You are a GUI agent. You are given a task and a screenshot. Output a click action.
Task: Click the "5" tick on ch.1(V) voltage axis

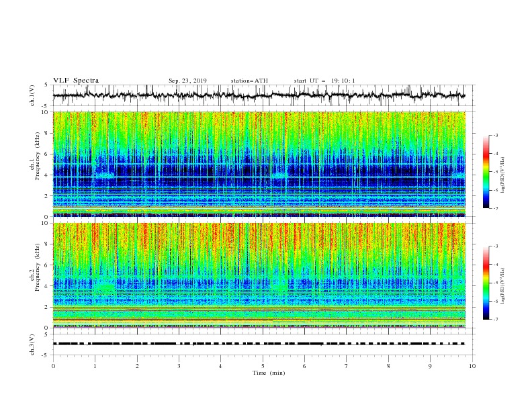pos(47,85)
